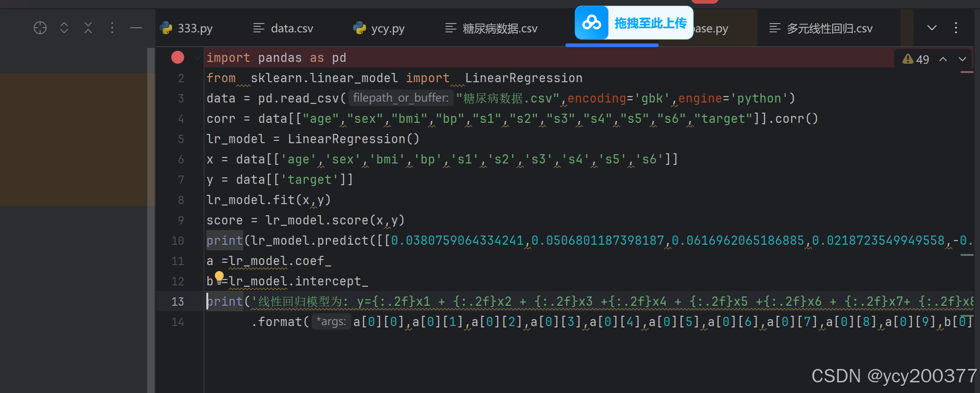
Task: Click the *args parameter hint on line 14
Action: click(331, 321)
